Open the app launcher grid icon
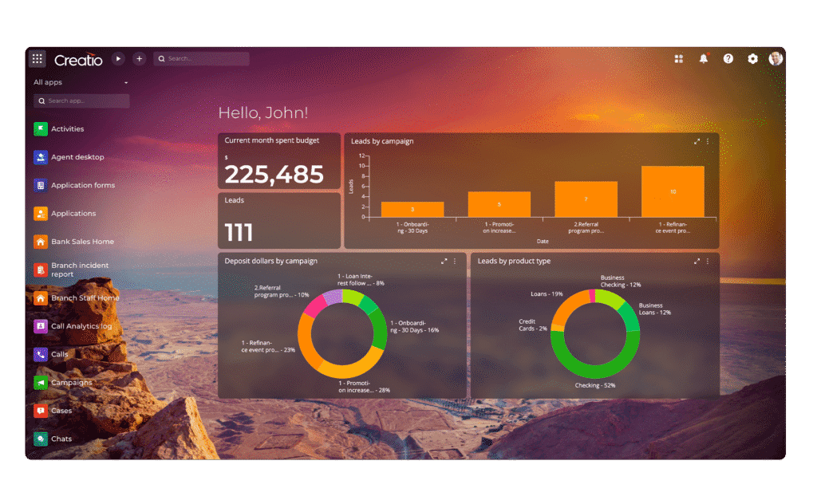Viewport: 817px width, 504px height. pos(37,59)
